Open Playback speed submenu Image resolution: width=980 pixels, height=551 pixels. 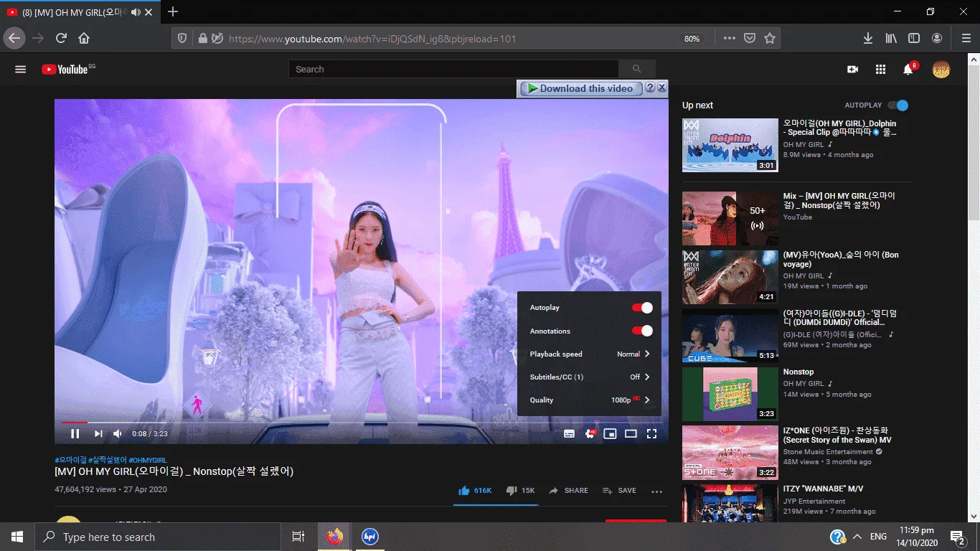click(x=589, y=354)
